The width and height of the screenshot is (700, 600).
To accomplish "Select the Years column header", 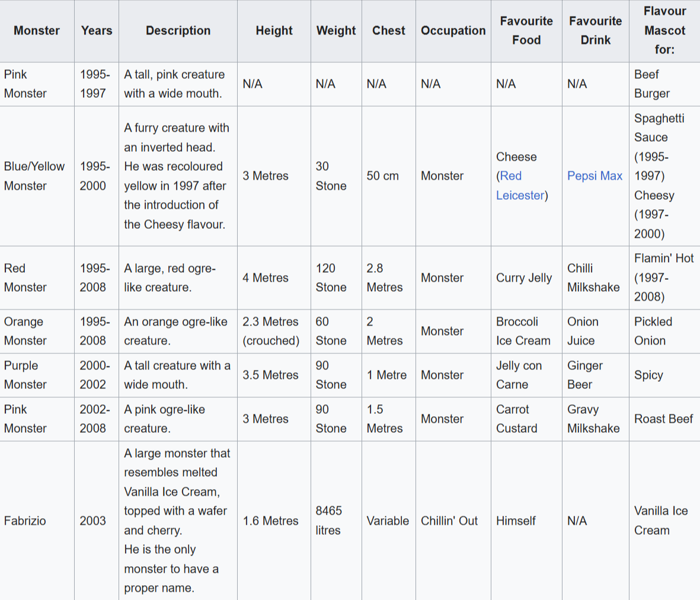I will (97, 31).
